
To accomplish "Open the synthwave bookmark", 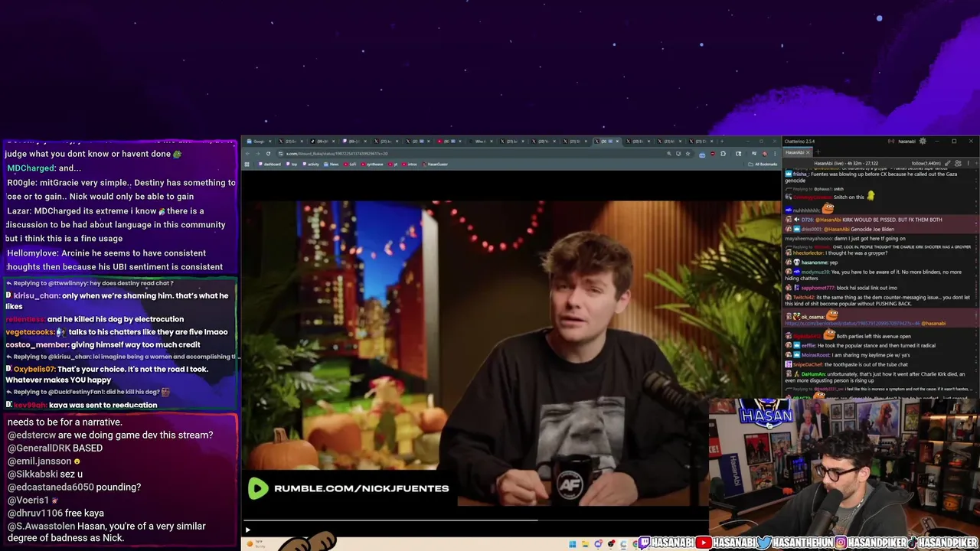I will 371,164.
